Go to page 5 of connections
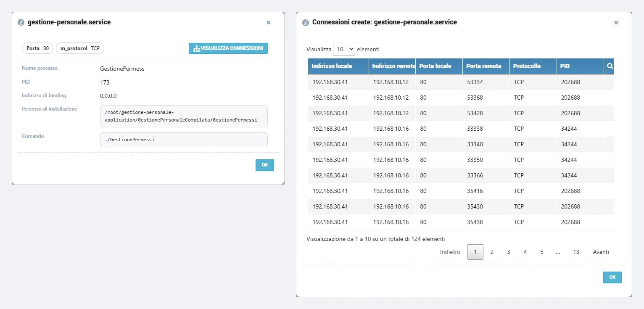644x309 pixels. click(x=542, y=252)
